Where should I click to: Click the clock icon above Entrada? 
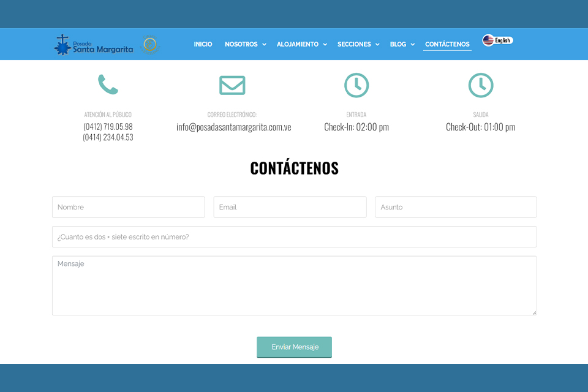click(356, 85)
